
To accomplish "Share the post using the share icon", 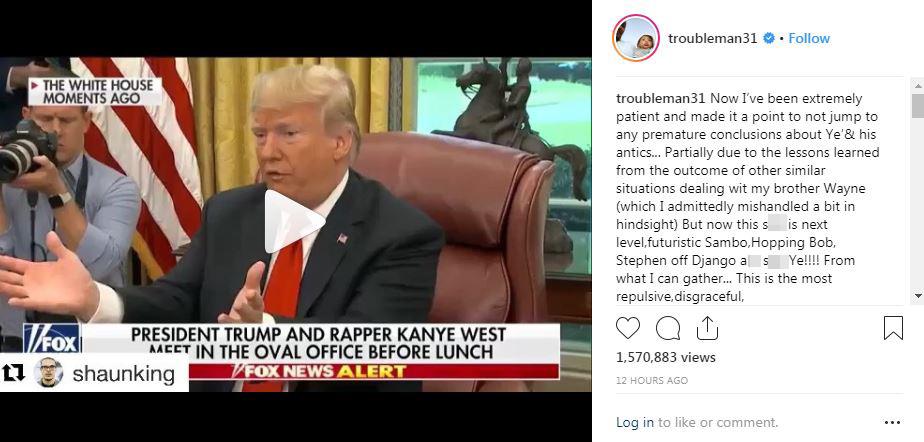I will (x=707, y=328).
